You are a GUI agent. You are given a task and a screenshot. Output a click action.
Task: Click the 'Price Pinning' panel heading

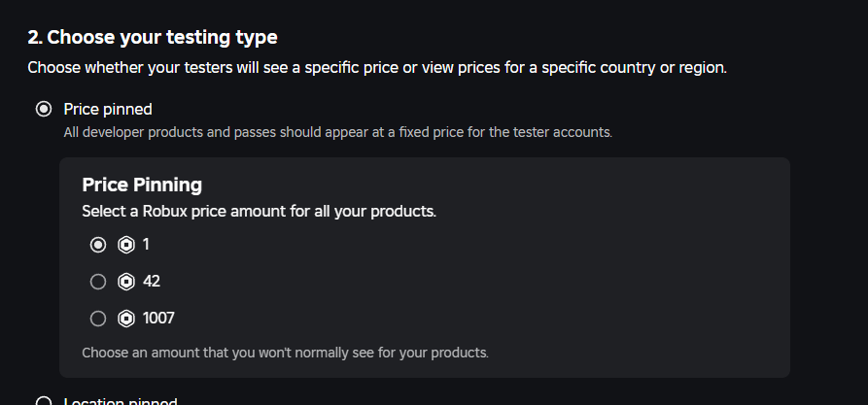click(x=142, y=185)
